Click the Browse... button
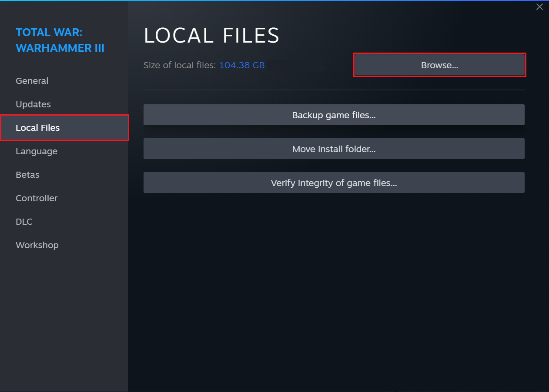 point(439,65)
